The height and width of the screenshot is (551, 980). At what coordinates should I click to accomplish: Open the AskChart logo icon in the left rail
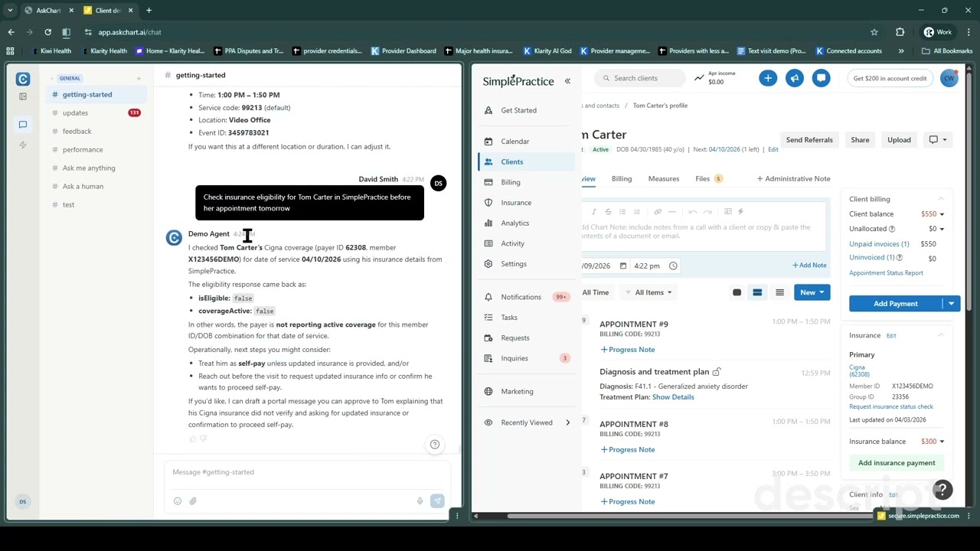coord(23,79)
